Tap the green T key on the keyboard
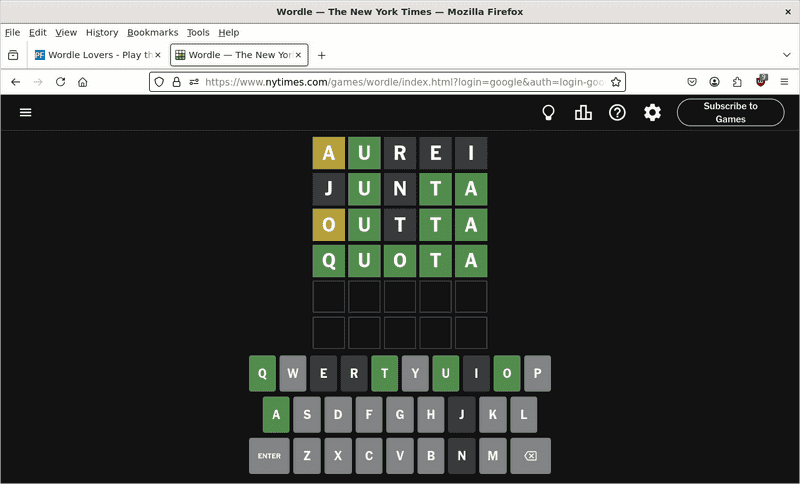Screen dimensions: 800x484 [x=385, y=373]
